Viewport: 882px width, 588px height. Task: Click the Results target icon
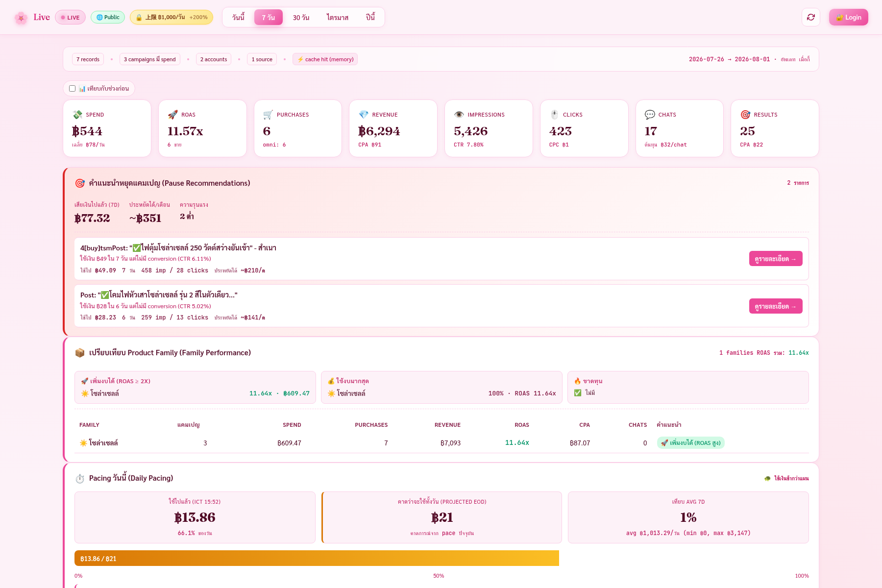[745, 115]
